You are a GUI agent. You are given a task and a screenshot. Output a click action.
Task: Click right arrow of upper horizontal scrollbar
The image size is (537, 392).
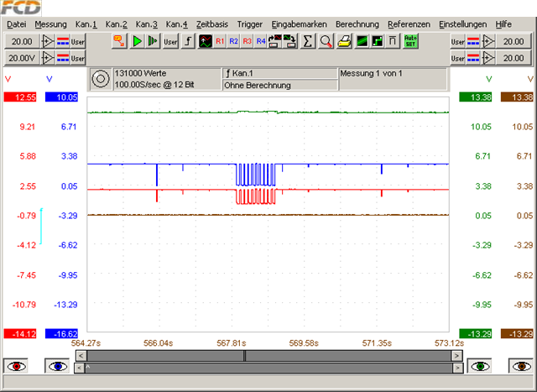[x=456, y=356]
